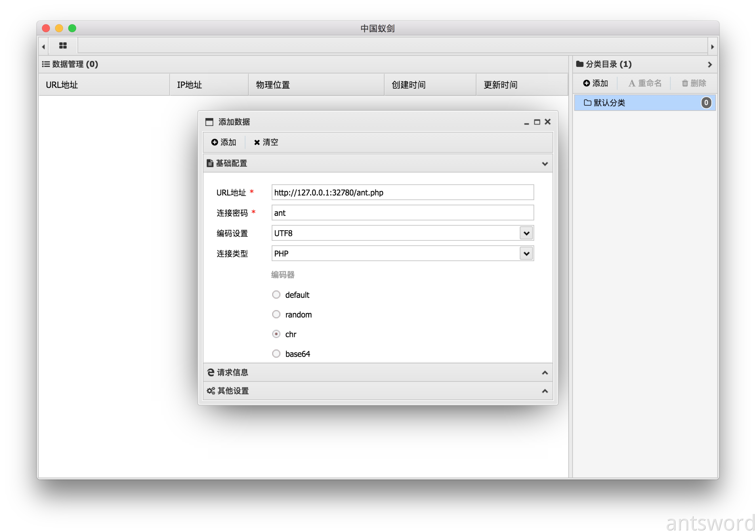The height and width of the screenshot is (532, 756).
Task: Select the base64 encoder radio button
Action: pos(276,354)
